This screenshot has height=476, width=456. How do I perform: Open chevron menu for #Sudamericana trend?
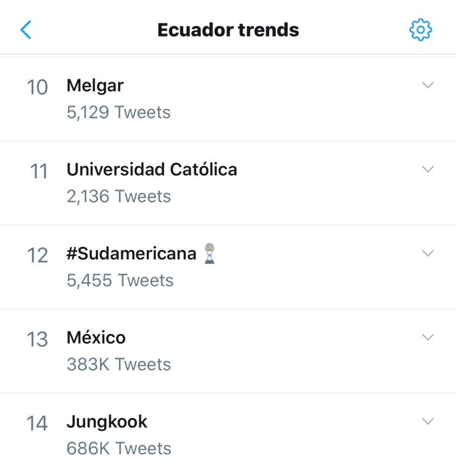click(x=428, y=253)
